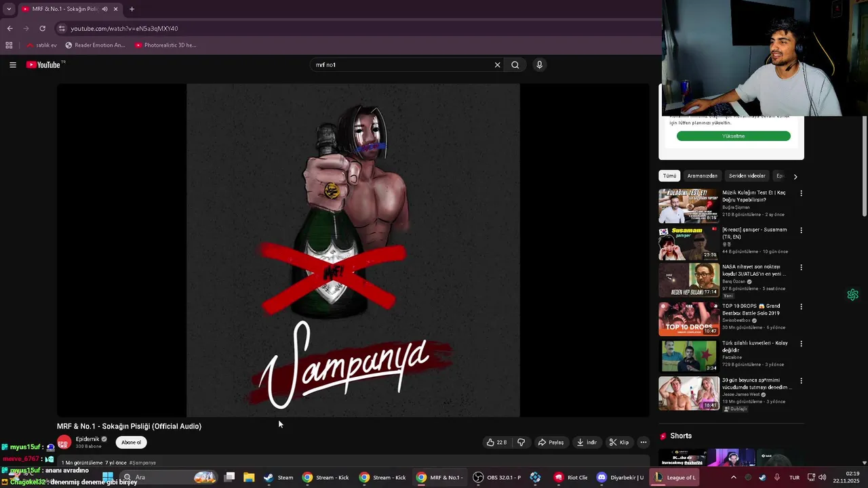Dislike the video with thumbs down
The width and height of the screenshot is (868, 488).
click(521, 443)
